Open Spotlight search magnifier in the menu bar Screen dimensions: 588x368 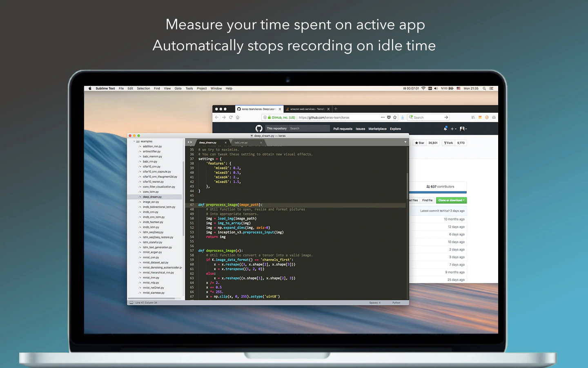[484, 88]
